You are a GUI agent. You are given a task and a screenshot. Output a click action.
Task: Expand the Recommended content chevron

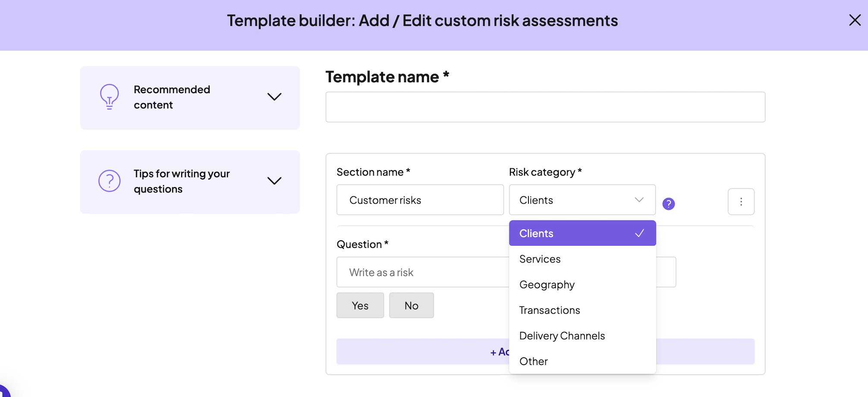(274, 97)
